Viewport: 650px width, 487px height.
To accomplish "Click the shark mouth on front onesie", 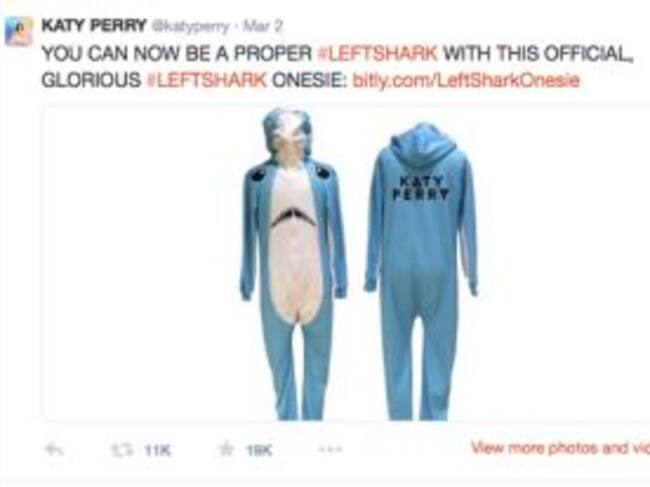I will tap(293, 217).
